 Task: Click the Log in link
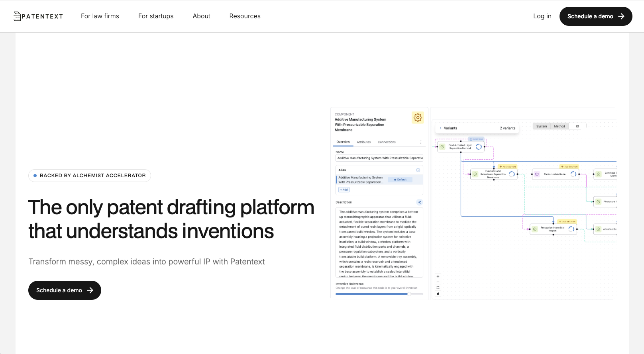(542, 16)
